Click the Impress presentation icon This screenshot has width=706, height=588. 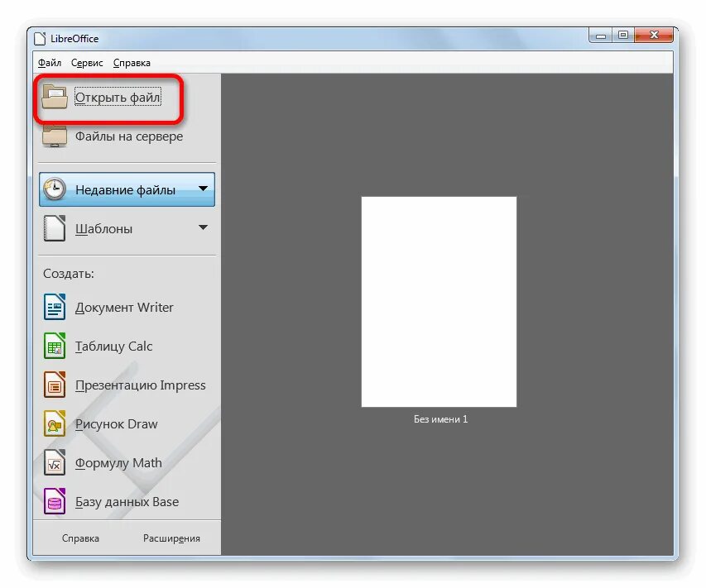(55, 385)
